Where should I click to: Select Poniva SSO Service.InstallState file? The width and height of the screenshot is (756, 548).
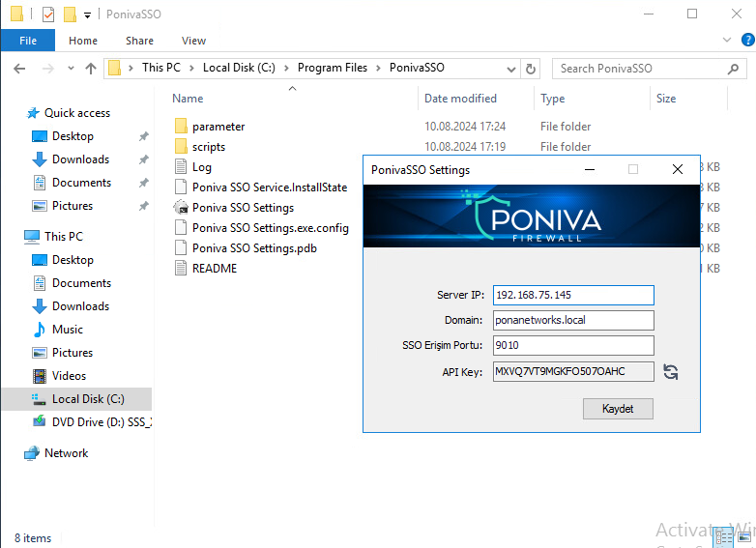point(269,187)
